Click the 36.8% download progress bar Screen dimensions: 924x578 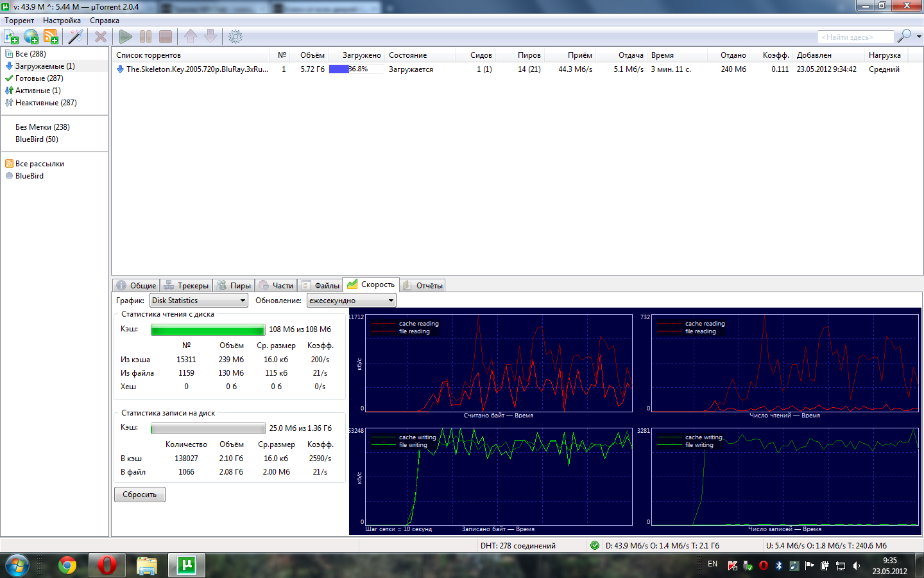pyautogui.click(x=356, y=69)
